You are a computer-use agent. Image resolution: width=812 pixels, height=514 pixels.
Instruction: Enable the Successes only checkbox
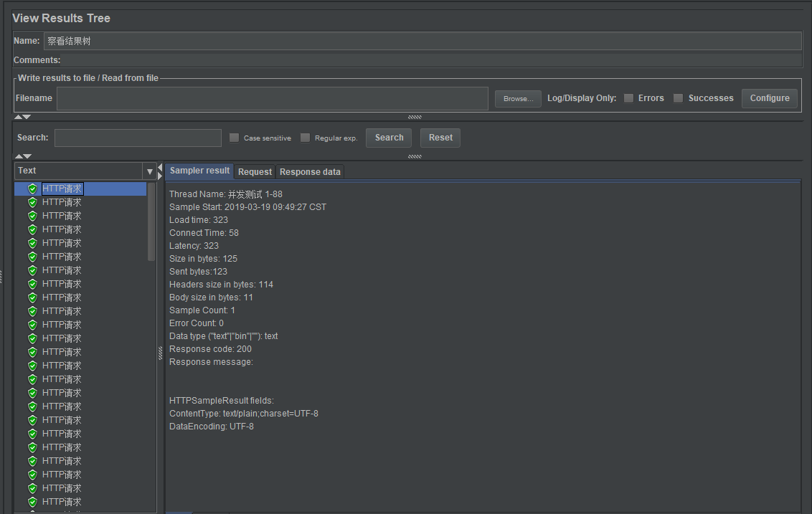[x=678, y=98]
